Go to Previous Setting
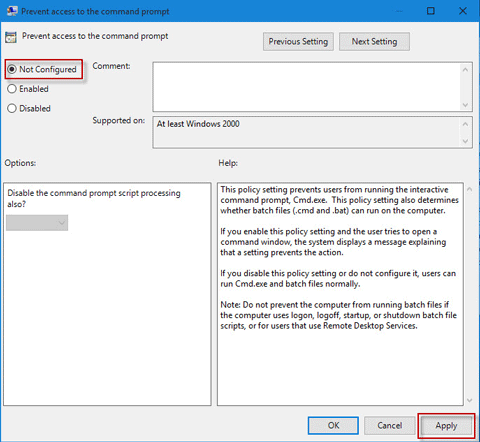The height and width of the screenshot is (442, 480). coord(298,42)
